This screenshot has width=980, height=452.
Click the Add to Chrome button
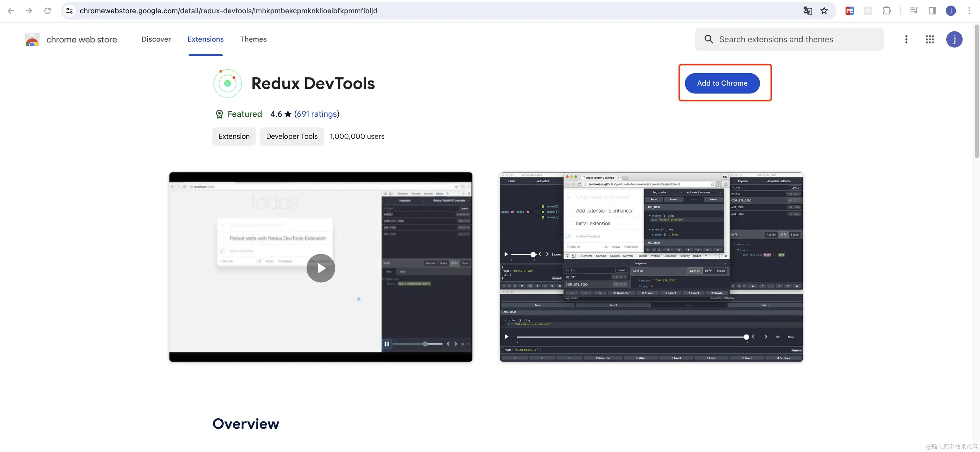click(722, 83)
